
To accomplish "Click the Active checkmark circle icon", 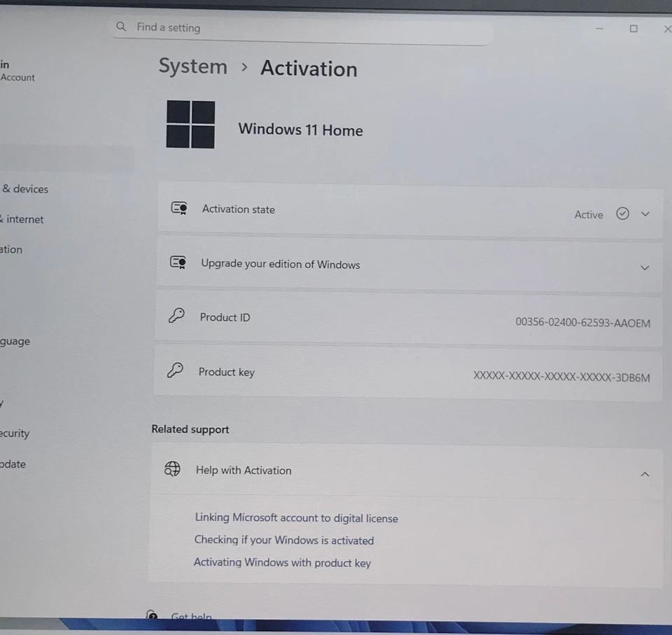I will click(622, 213).
